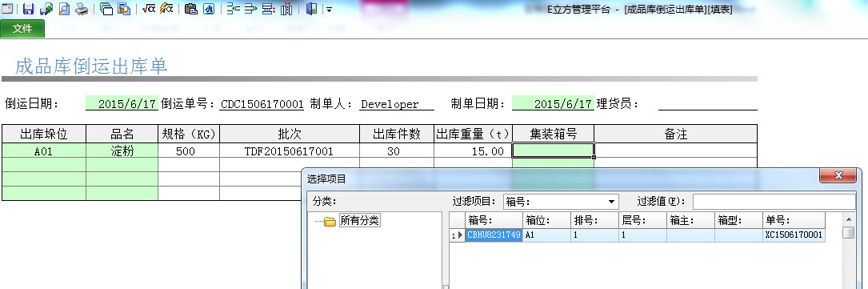This screenshot has height=289, width=868.
Task: Click the insert row icon
Action: pyautogui.click(x=233, y=9)
